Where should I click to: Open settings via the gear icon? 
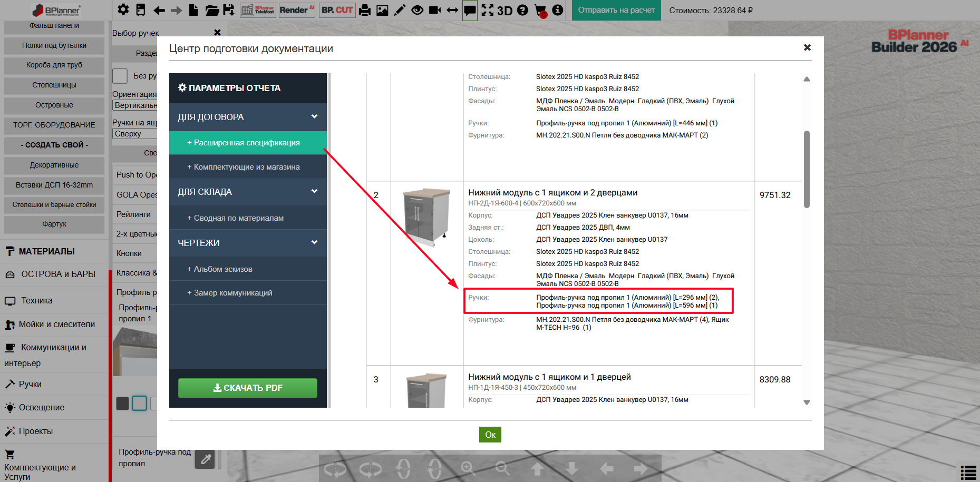[123, 9]
